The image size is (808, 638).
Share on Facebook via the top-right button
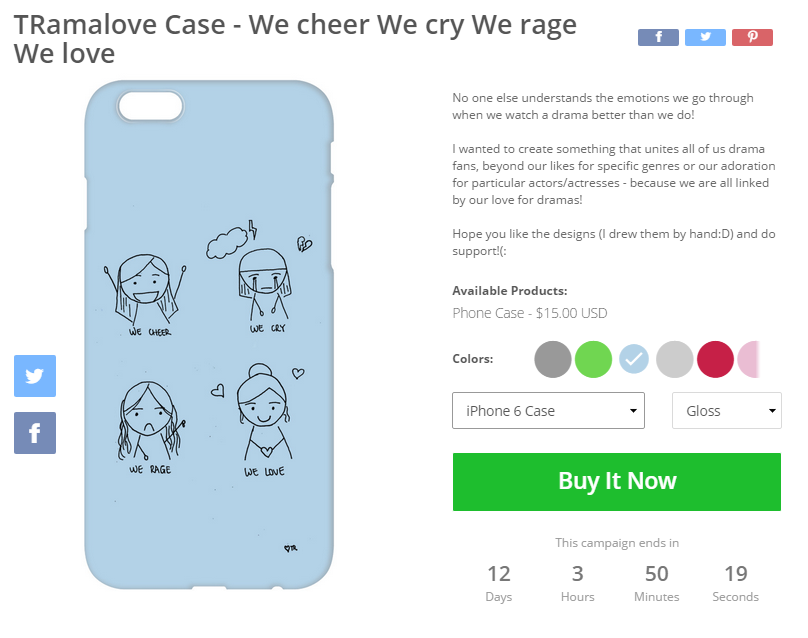pos(658,37)
